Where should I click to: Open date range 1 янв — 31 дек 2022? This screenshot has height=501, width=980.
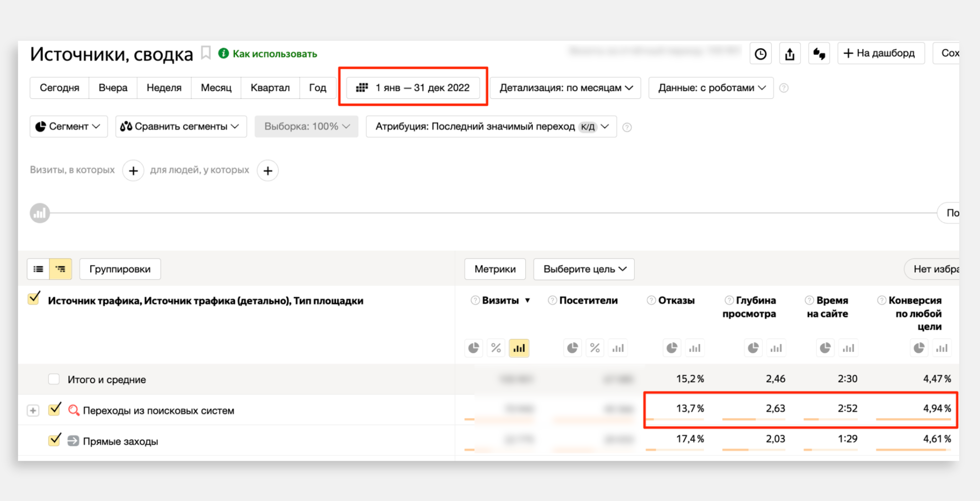(x=413, y=88)
